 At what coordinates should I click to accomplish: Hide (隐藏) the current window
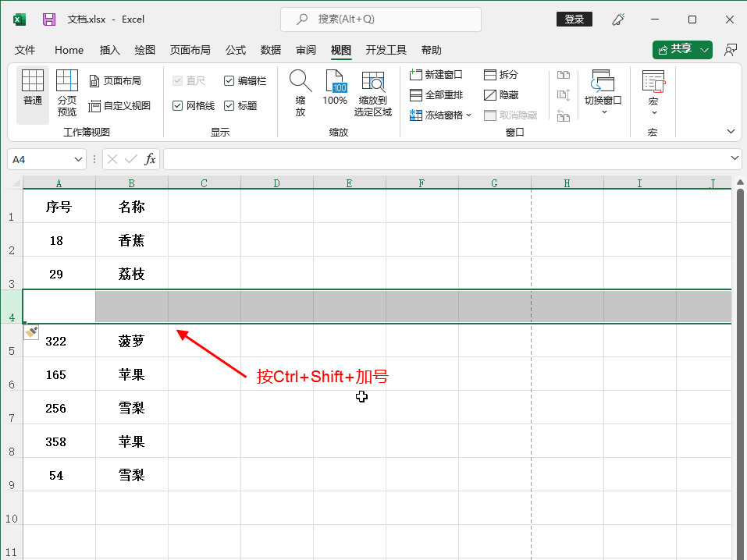pos(500,94)
